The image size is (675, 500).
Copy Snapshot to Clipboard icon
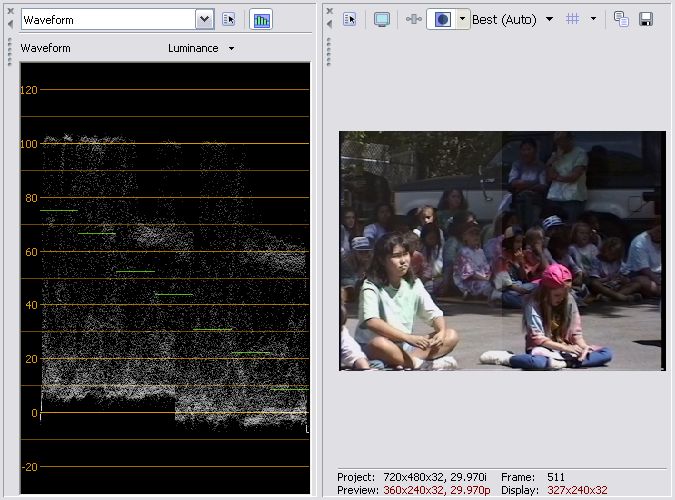click(x=621, y=19)
